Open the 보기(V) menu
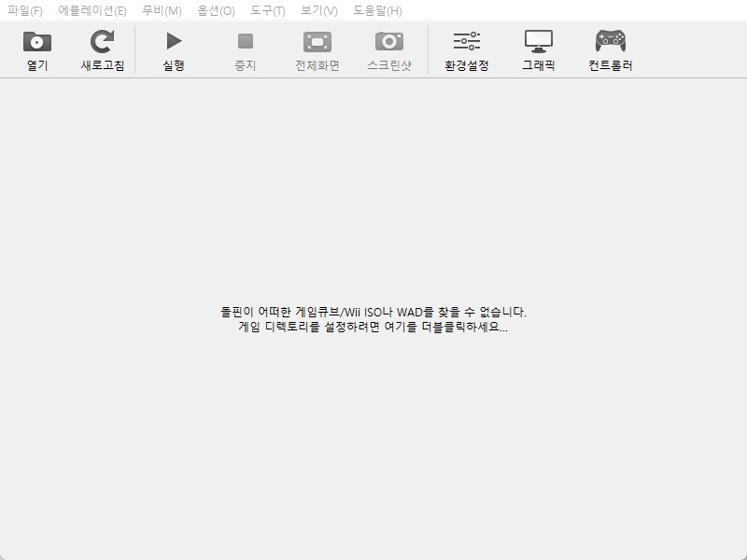 (x=319, y=10)
